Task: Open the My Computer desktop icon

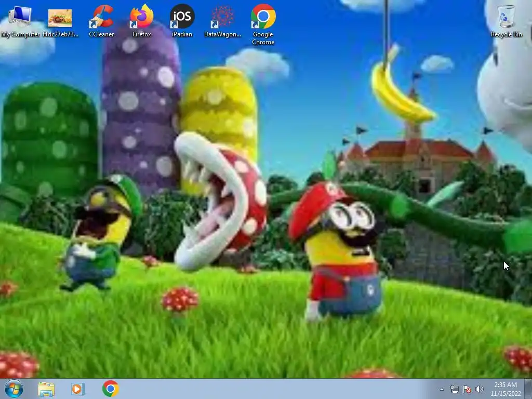Action: click(20, 21)
